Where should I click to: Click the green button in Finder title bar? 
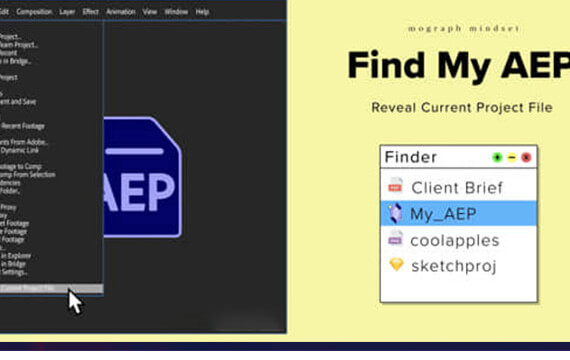497,157
